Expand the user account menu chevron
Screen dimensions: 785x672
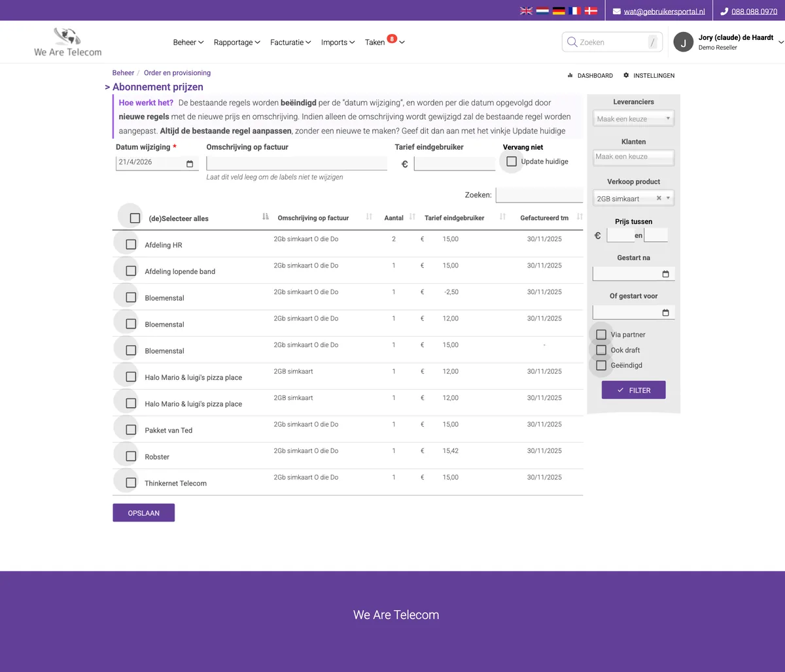tap(781, 42)
